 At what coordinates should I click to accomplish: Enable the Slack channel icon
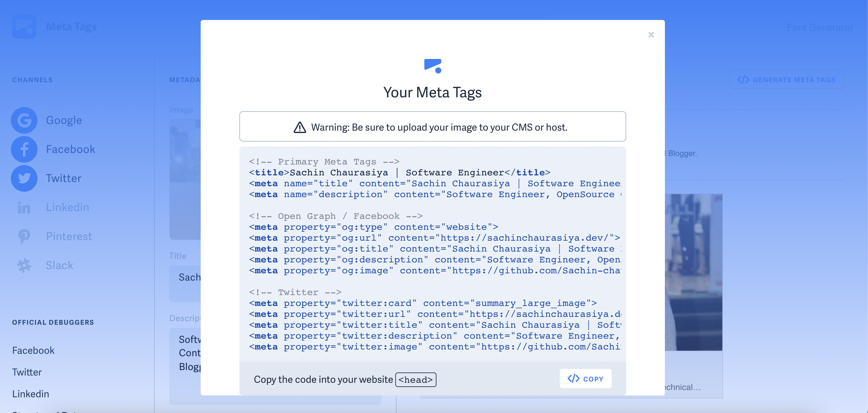click(x=24, y=265)
